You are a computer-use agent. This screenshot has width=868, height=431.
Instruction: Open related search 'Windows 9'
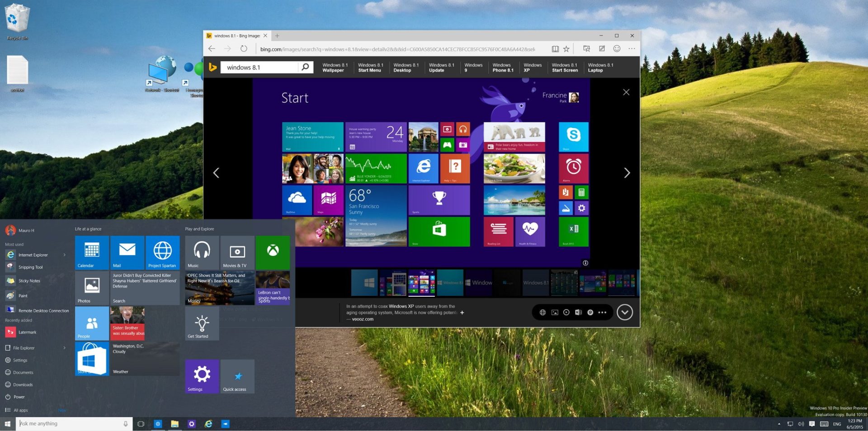[473, 67]
